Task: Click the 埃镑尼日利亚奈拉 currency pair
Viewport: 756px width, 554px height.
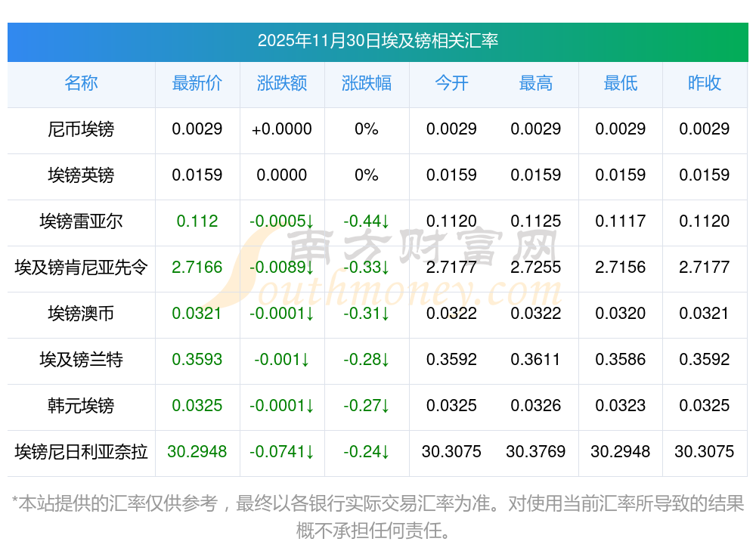Action: [x=81, y=452]
